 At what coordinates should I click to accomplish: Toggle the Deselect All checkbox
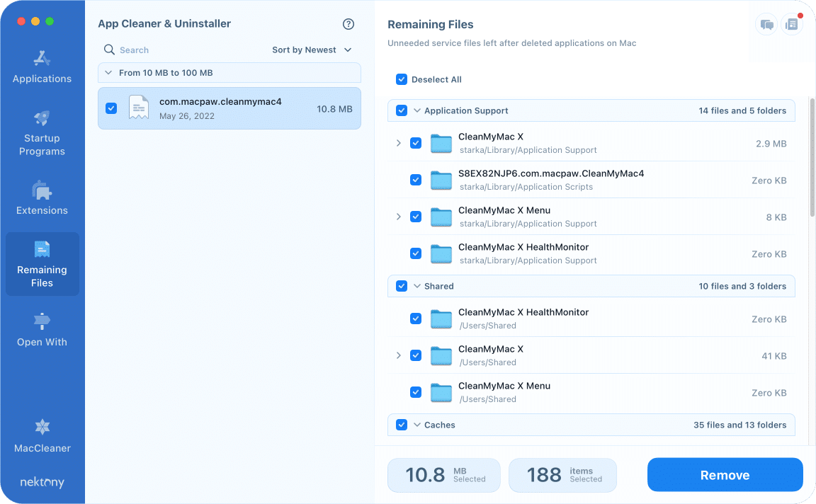point(402,79)
